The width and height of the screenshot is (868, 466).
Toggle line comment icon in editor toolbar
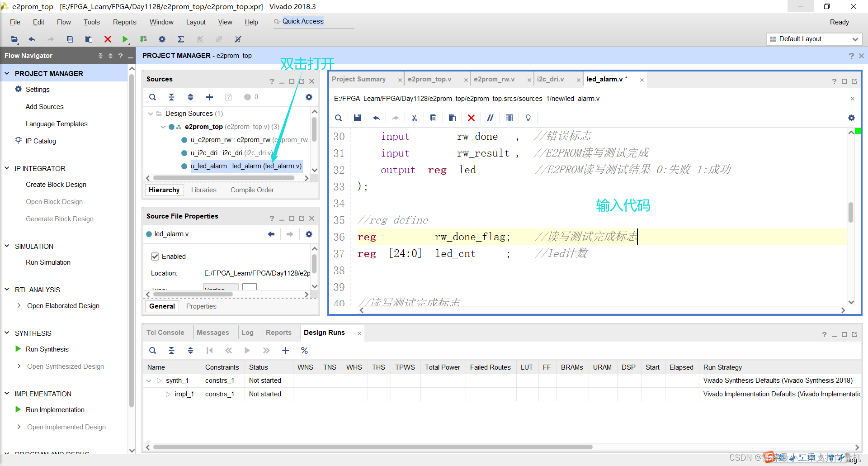pyautogui.click(x=490, y=118)
